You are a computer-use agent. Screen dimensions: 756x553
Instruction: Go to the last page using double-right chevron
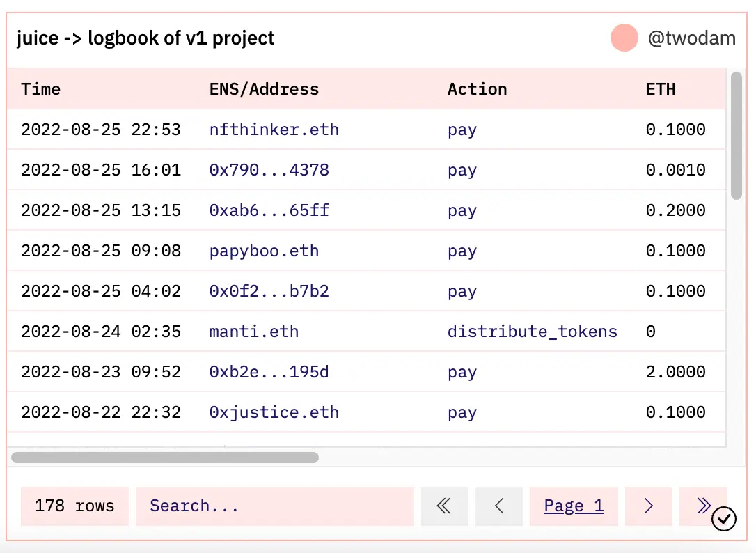(x=702, y=506)
